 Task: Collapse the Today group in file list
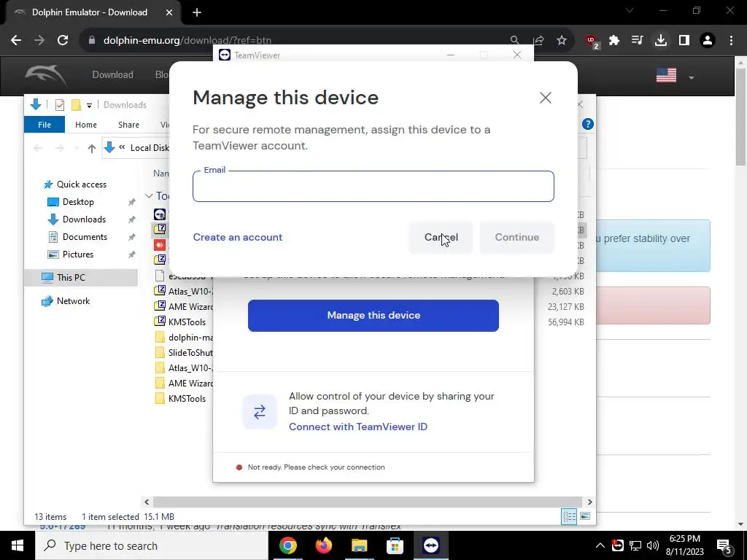pyautogui.click(x=149, y=195)
